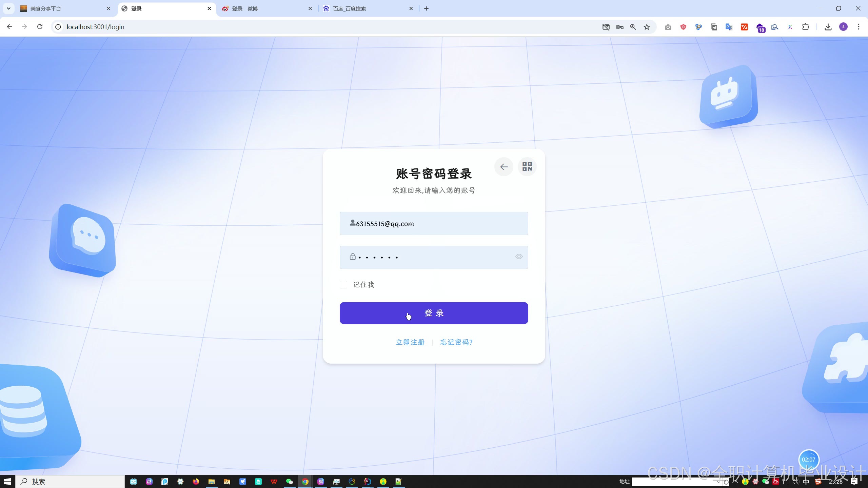Expand the tab search dropdown arrow
This screenshot has height=488, width=868.
click(x=8, y=8)
